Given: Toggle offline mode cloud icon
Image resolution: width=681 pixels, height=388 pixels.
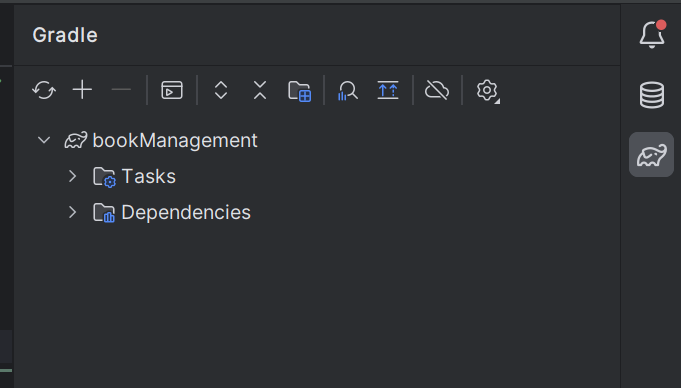Looking at the screenshot, I should pyautogui.click(x=437, y=90).
